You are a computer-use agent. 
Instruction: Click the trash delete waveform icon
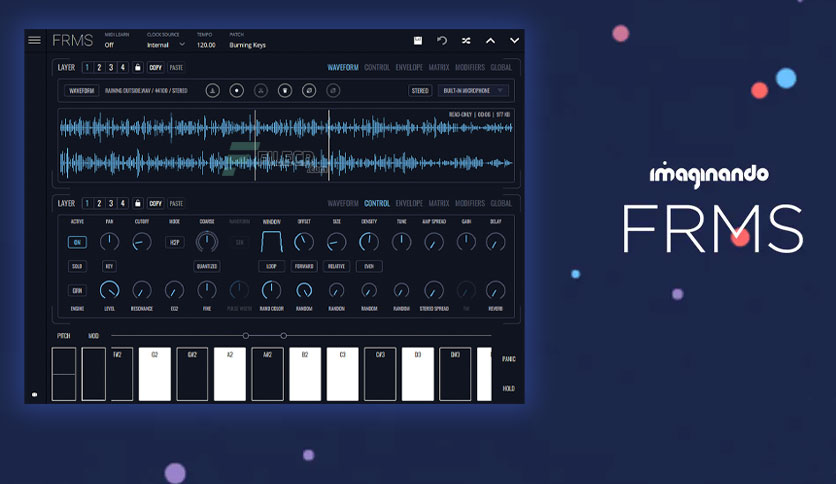285,91
